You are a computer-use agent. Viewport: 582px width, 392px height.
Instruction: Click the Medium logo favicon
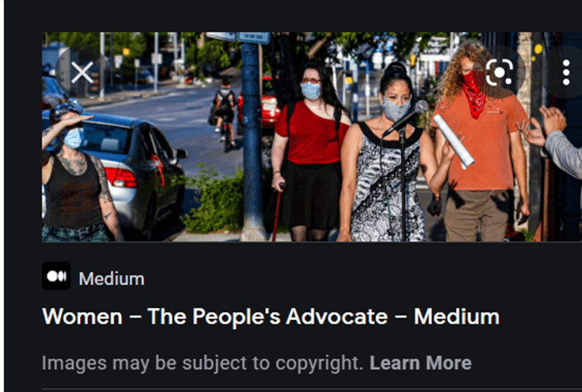(56, 276)
